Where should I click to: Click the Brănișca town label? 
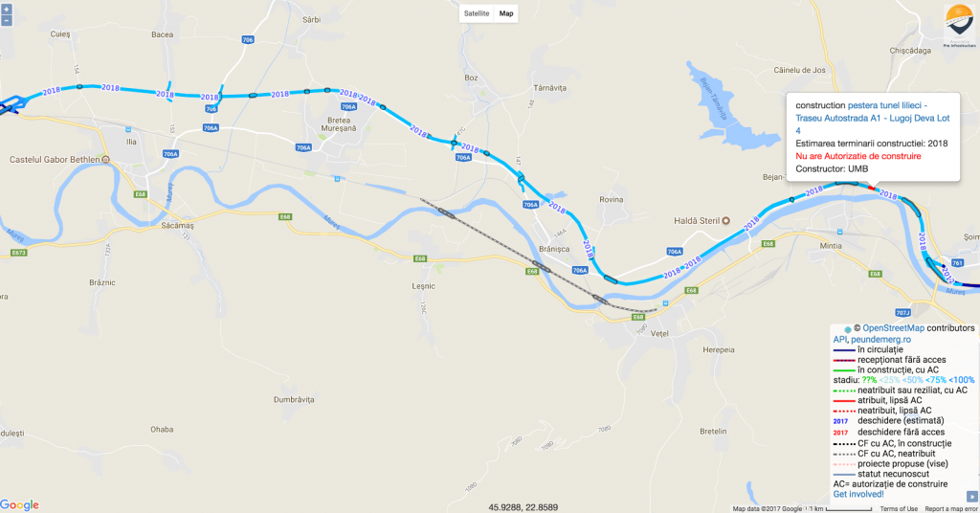(554, 249)
